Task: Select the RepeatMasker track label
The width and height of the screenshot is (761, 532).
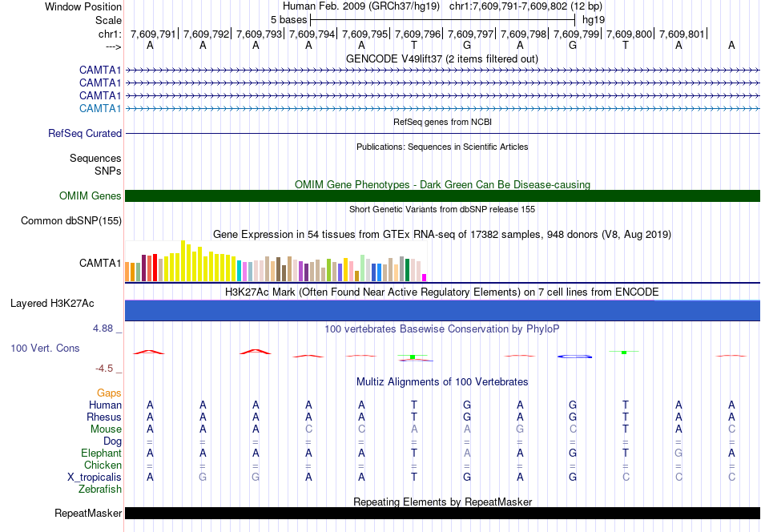Action: tap(88, 513)
